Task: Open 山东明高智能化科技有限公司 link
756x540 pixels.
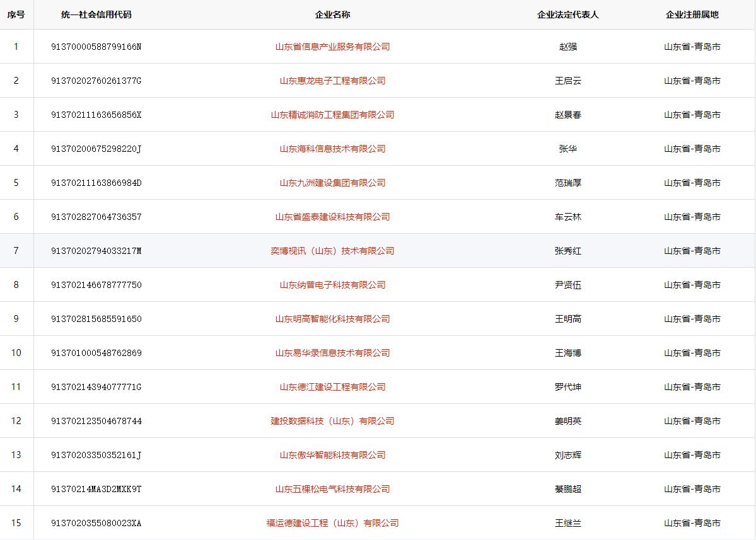Action: pos(332,319)
